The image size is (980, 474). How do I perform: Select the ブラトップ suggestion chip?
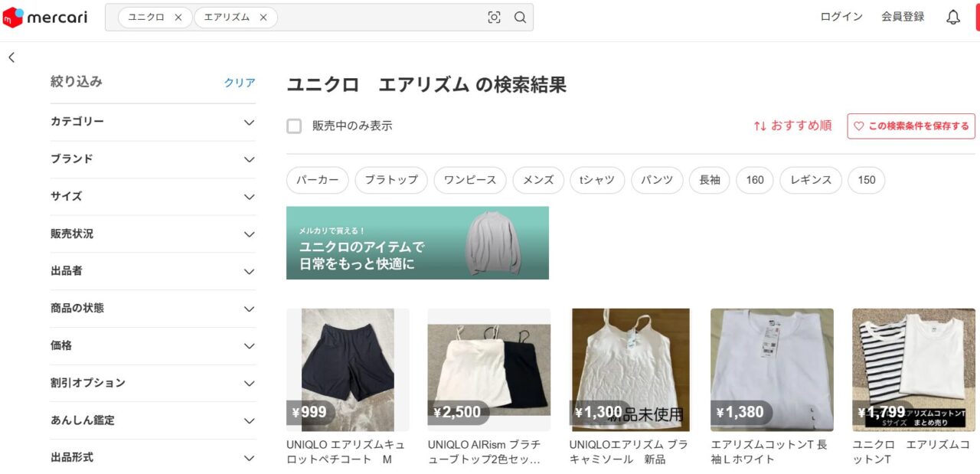coord(391,180)
